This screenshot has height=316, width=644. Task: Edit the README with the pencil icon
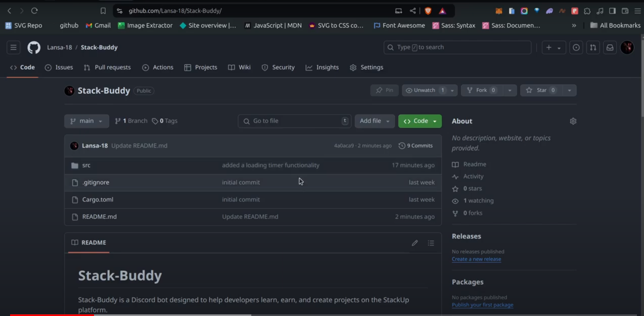[x=415, y=243]
